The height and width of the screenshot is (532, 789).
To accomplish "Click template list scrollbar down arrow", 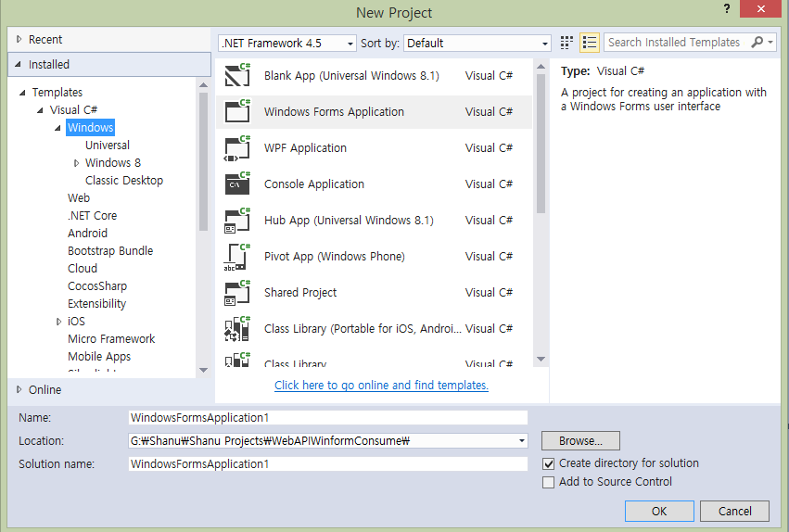I will coord(541,359).
